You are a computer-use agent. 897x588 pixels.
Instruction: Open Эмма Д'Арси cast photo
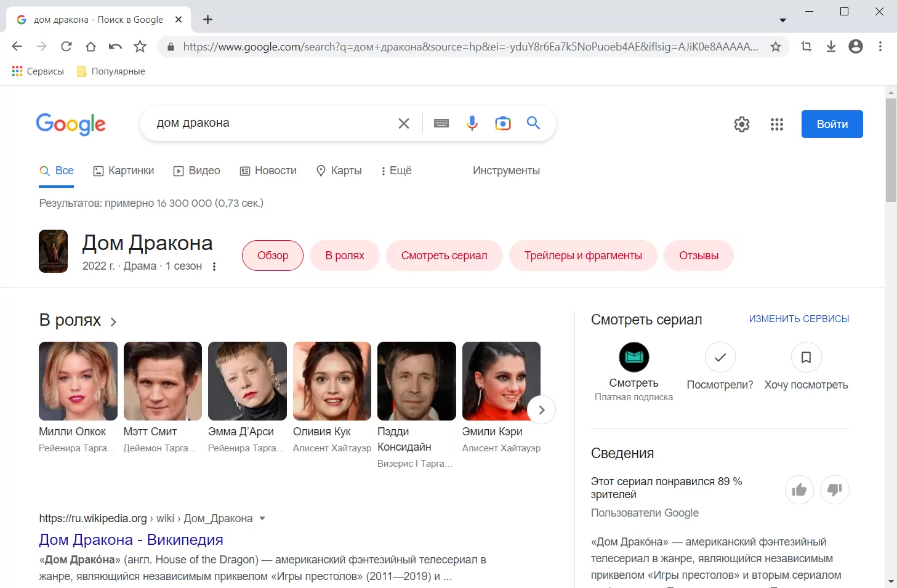pos(247,381)
